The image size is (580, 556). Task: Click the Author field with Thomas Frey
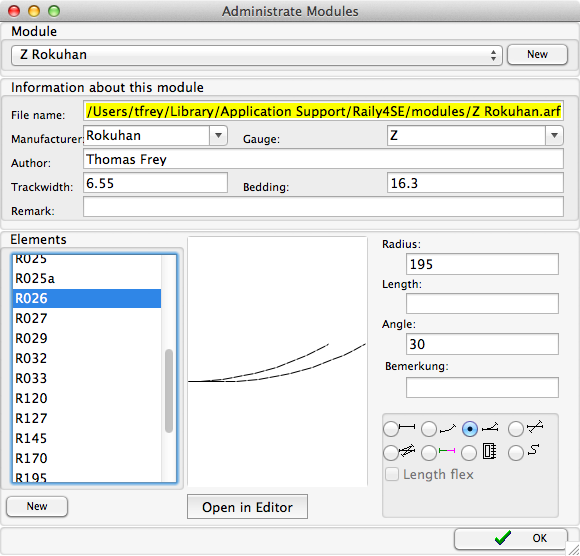[323, 159]
